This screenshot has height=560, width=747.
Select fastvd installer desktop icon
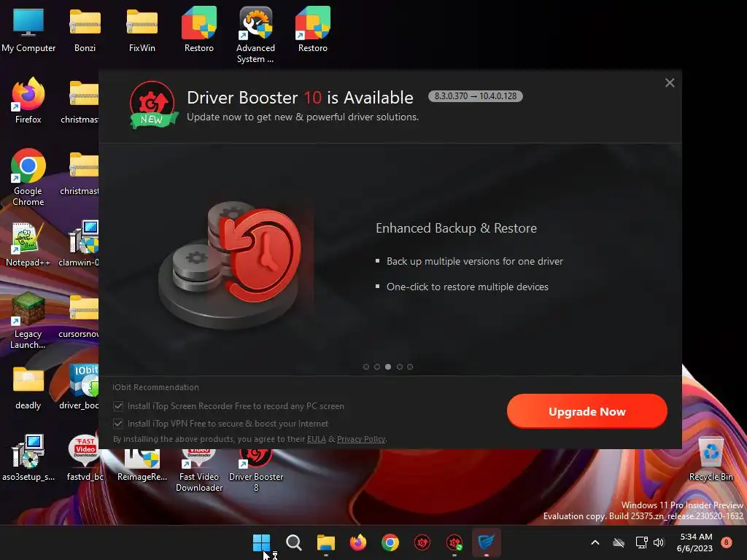click(x=85, y=458)
